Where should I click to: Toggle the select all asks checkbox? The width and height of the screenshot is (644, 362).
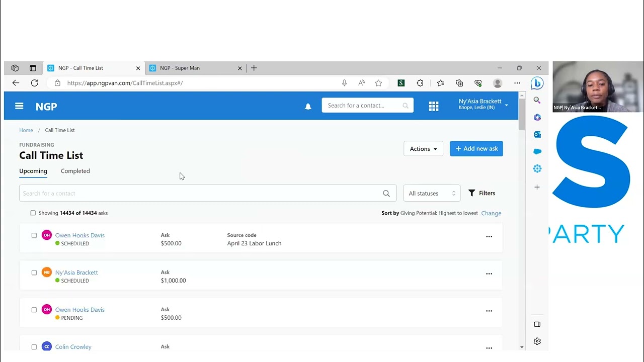click(33, 213)
